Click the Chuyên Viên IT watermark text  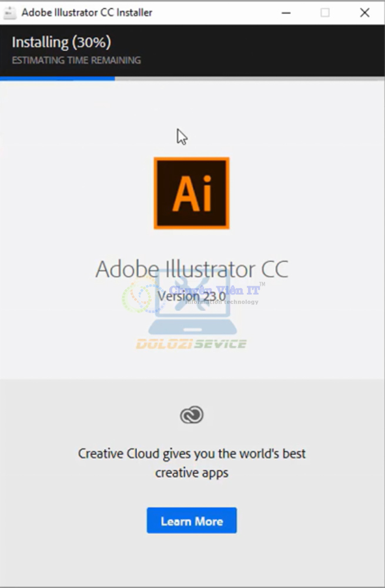coord(215,290)
